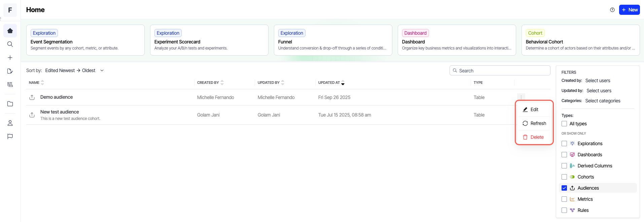
Task: Open the Select categories dropdown
Action: coord(602,101)
